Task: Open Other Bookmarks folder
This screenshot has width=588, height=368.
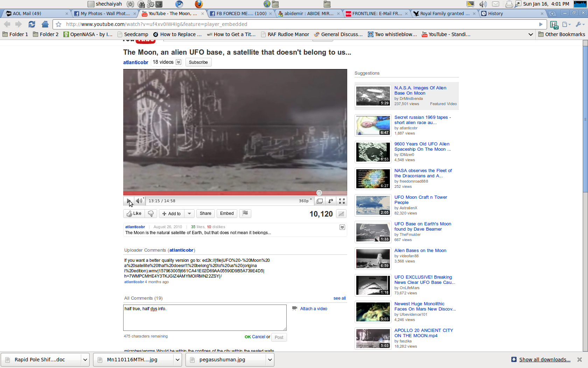Action: pyautogui.click(x=561, y=34)
